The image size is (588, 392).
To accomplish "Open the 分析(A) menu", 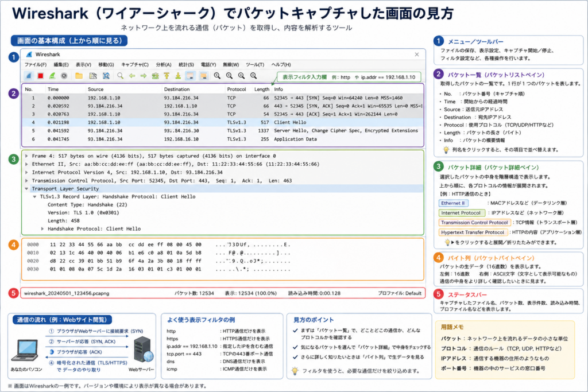I will tap(164, 64).
